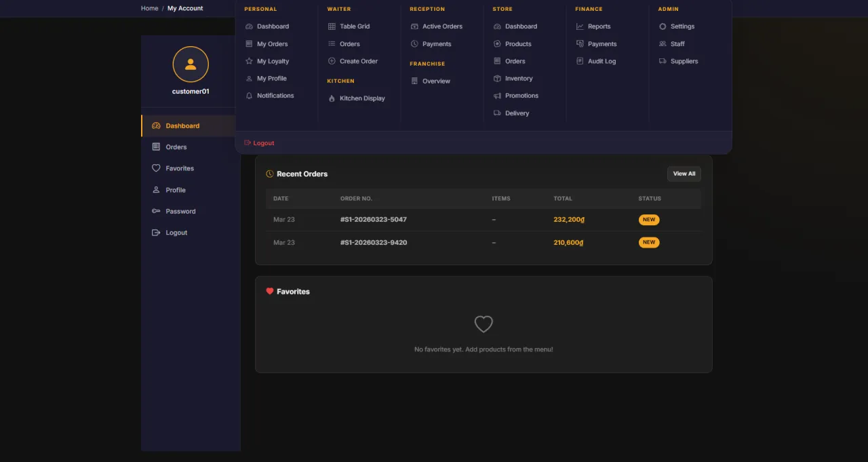Click the Notifications bell icon
Viewport: 868px width, 462px height.
(x=249, y=96)
